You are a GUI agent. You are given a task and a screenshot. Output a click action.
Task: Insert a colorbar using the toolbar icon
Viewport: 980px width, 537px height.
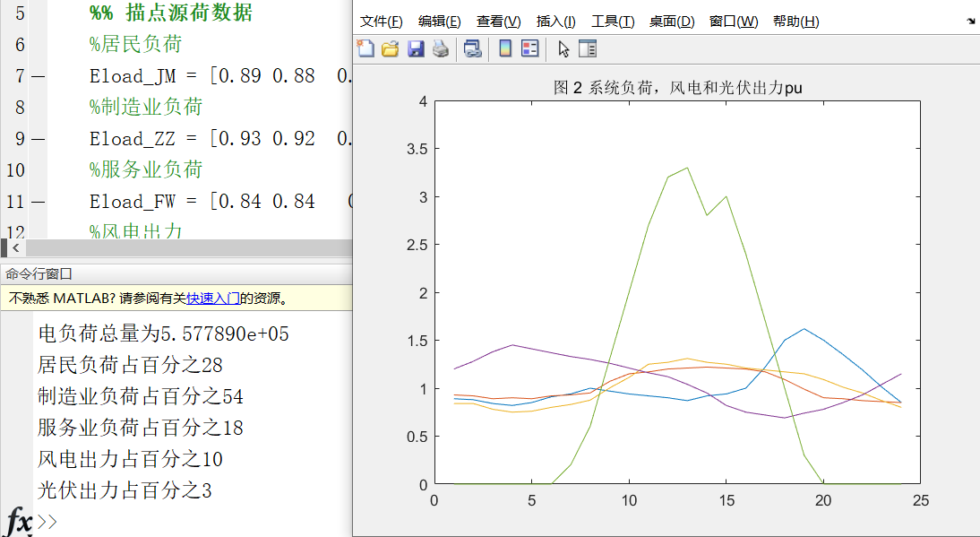(x=505, y=48)
